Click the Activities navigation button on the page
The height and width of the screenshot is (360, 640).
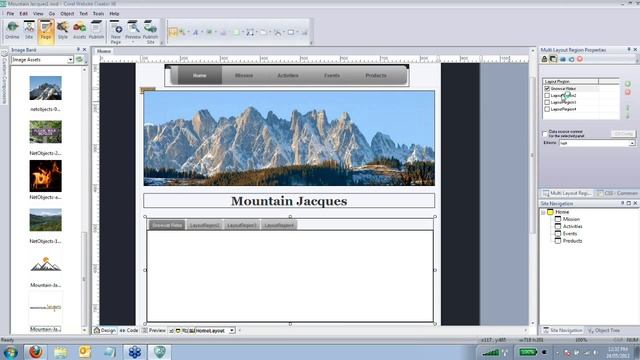288,76
